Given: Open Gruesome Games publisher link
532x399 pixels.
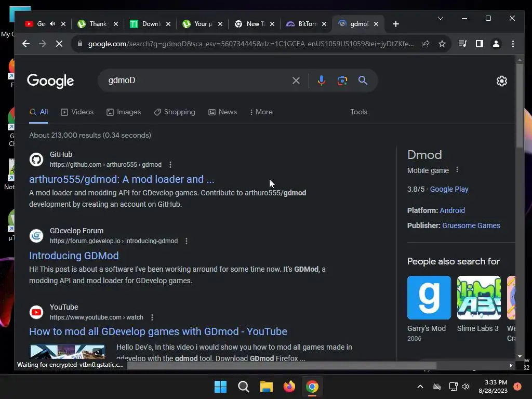Looking at the screenshot, I should pyautogui.click(x=471, y=225).
